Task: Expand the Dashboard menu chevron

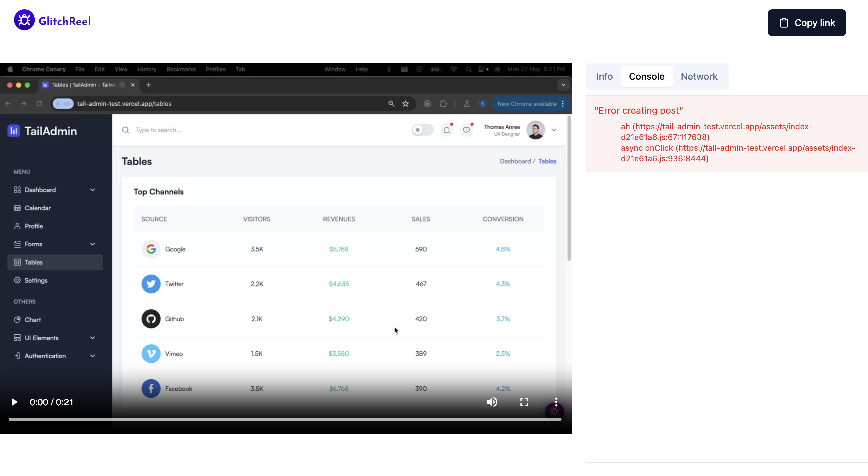Action: coord(92,190)
